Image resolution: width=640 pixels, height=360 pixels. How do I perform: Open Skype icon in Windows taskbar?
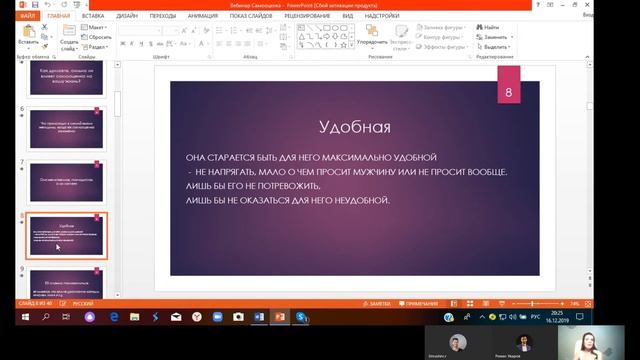(x=301, y=317)
